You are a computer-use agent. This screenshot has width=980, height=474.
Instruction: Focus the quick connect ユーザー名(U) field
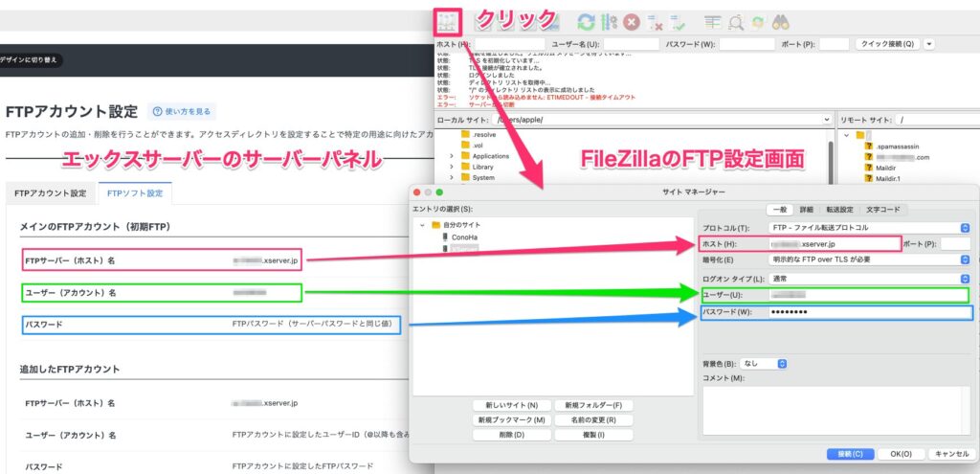632,44
